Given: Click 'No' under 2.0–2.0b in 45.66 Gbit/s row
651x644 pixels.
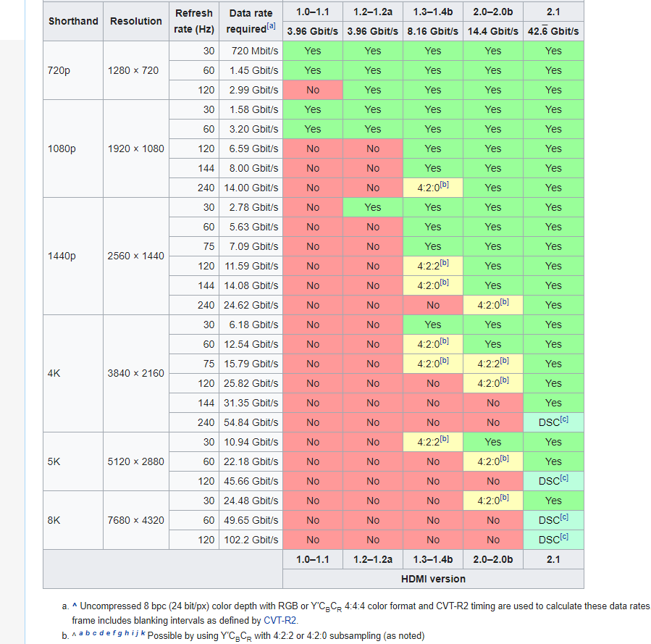Looking at the screenshot, I should pyautogui.click(x=493, y=481).
